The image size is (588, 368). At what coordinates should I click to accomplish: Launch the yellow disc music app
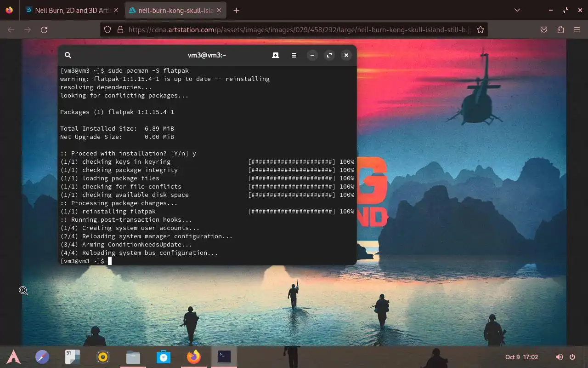(103, 356)
